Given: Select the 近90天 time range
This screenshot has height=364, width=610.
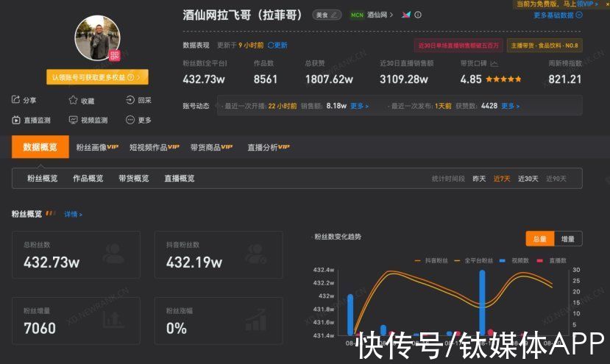Looking at the screenshot, I should coord(556,179).
